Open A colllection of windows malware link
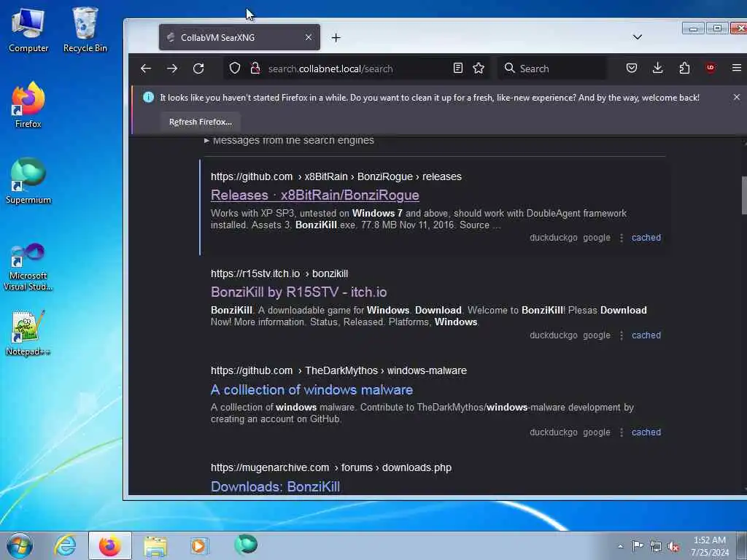This screenshot has width=747, height=560. point(311,389)
